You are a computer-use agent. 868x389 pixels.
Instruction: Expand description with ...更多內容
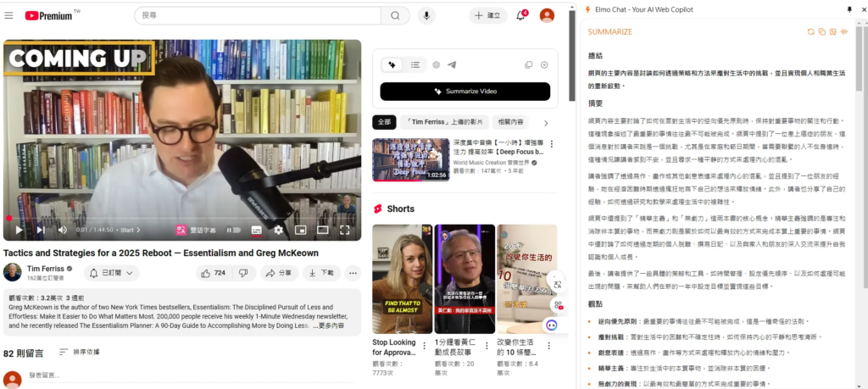click(x=328, y=325)
